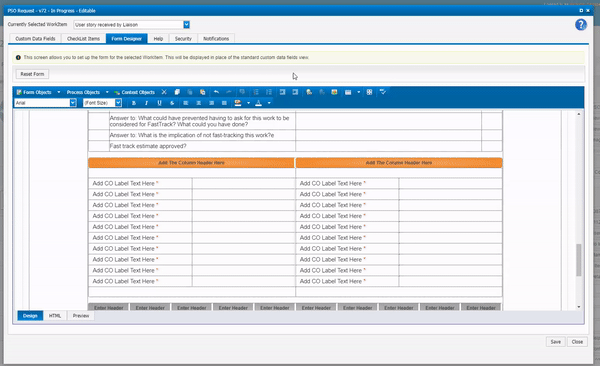Click the vertical scrollbar thumb in the form editor
Image resolution: width=600 pixels, height=366 pixels.
579,260
